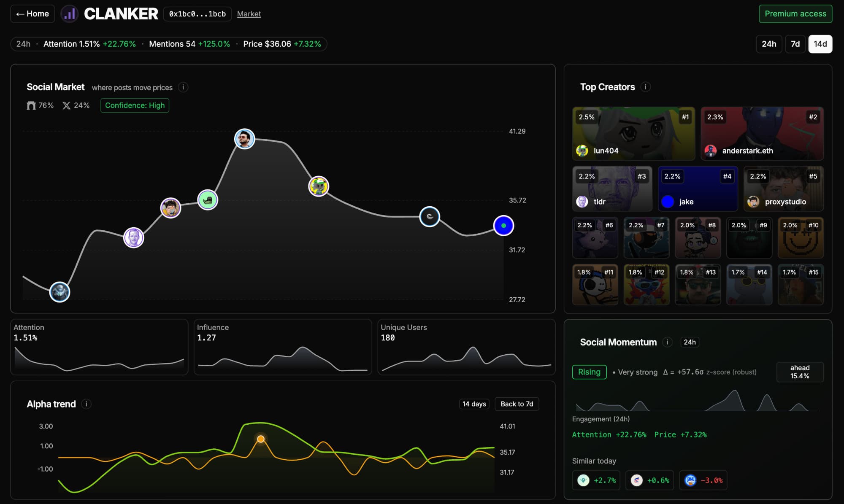
Task: Click Back to 7d in Alpha trend
Action: [517, 404]
